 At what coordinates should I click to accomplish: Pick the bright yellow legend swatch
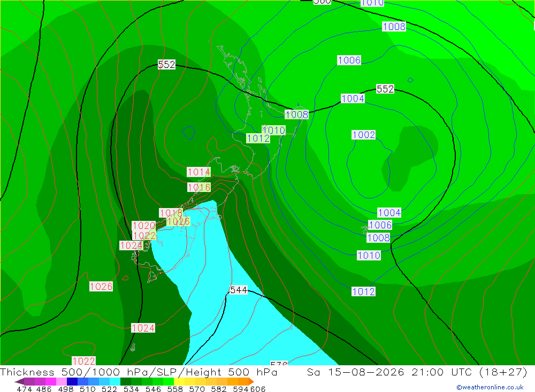[179, 381]
